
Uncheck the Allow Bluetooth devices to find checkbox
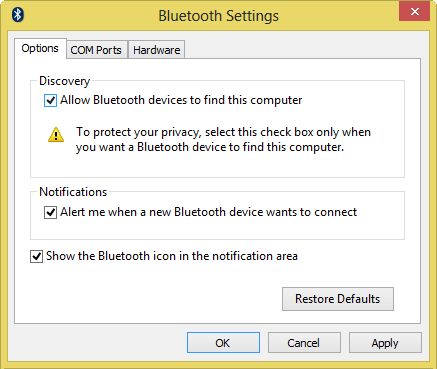pos(50,100)
